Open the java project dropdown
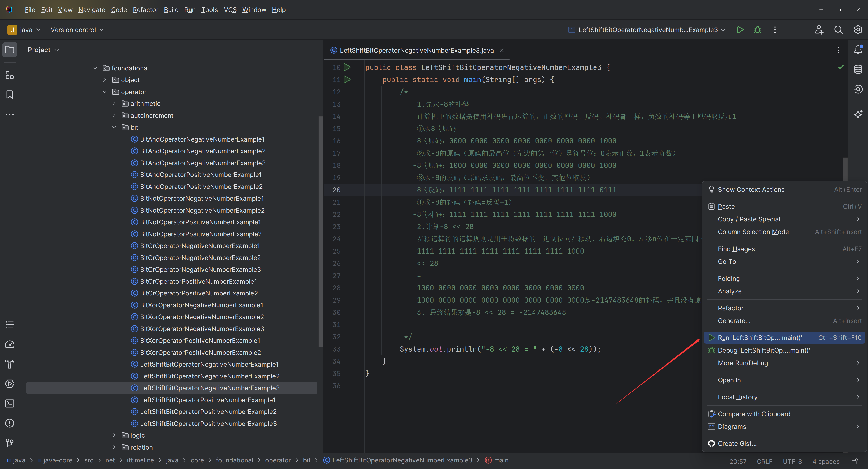 click(24, 30)
